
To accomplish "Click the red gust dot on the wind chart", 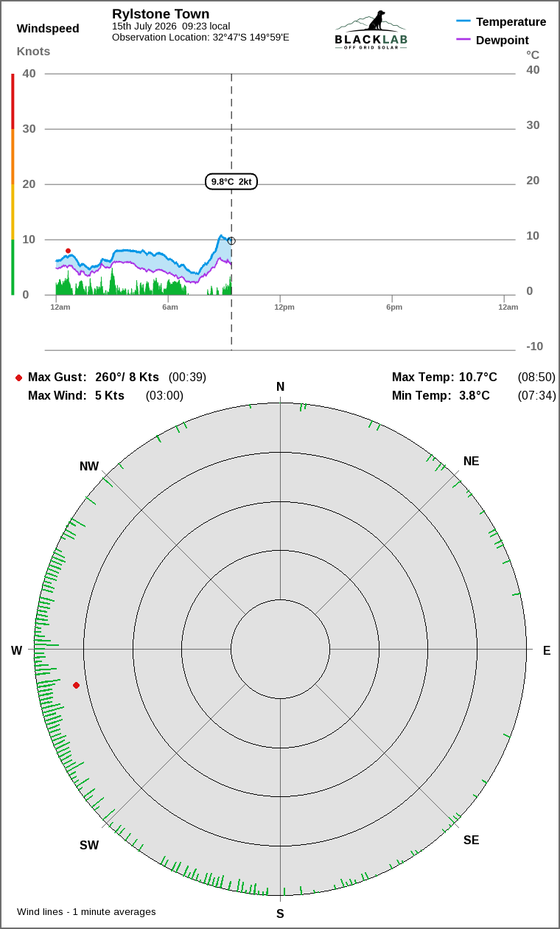I will coord(68,251).
